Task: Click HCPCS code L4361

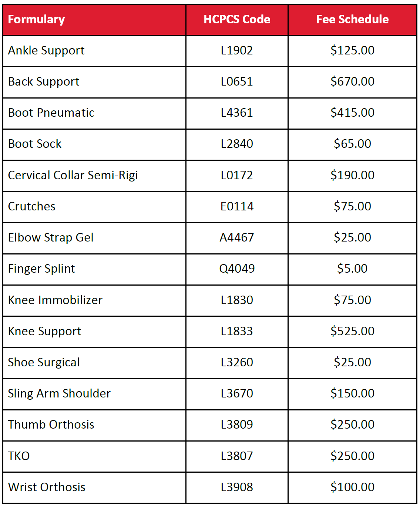Action: (237, 113)
